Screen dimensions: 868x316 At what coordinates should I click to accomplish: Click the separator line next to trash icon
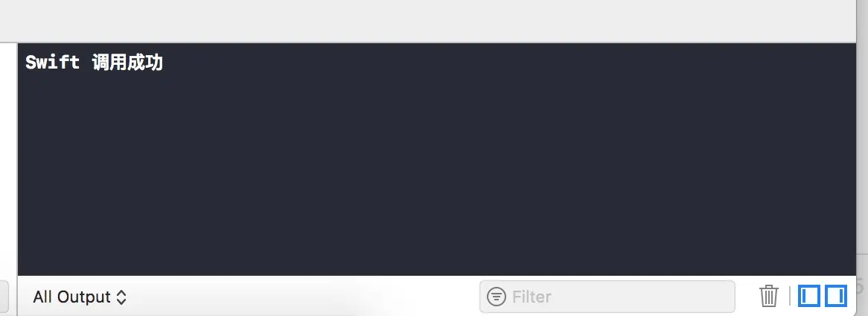pyautogui.click(x=789, y=296)
